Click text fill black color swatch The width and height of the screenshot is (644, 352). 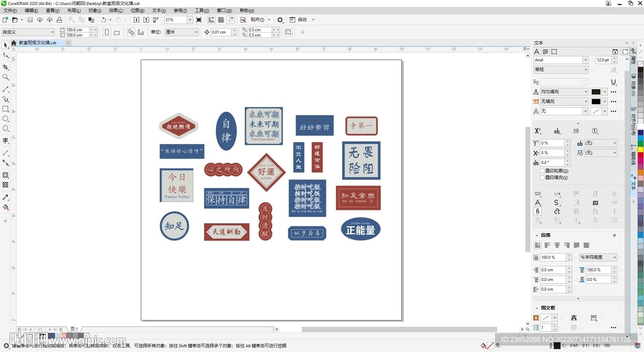click(x=596, y=92)
